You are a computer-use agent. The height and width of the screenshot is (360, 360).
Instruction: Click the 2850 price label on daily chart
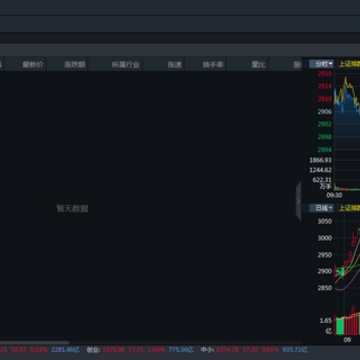[x=325, y=288]
